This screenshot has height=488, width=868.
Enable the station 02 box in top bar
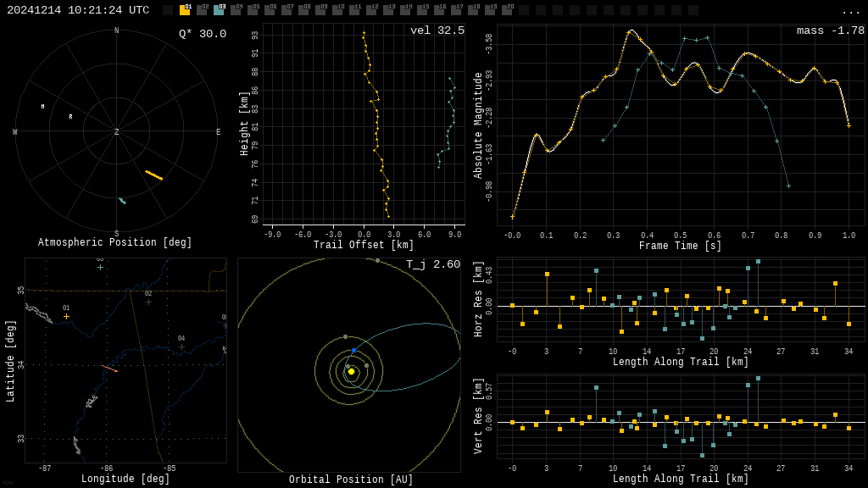pos(202,10)
